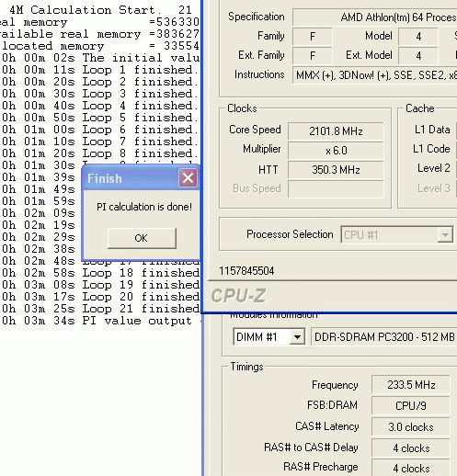
Task: Click the Loop 19 finished line in Super PI
Action: 100,285
